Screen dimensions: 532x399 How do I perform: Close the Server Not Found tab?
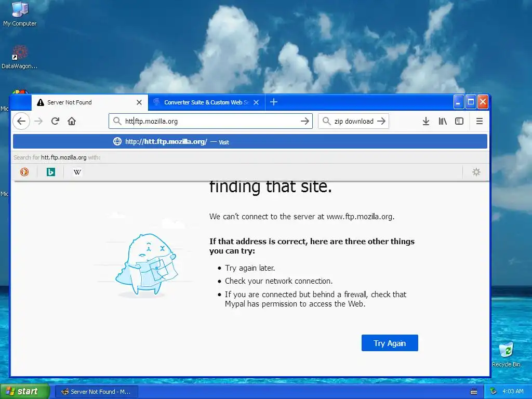tap(139, 102)
